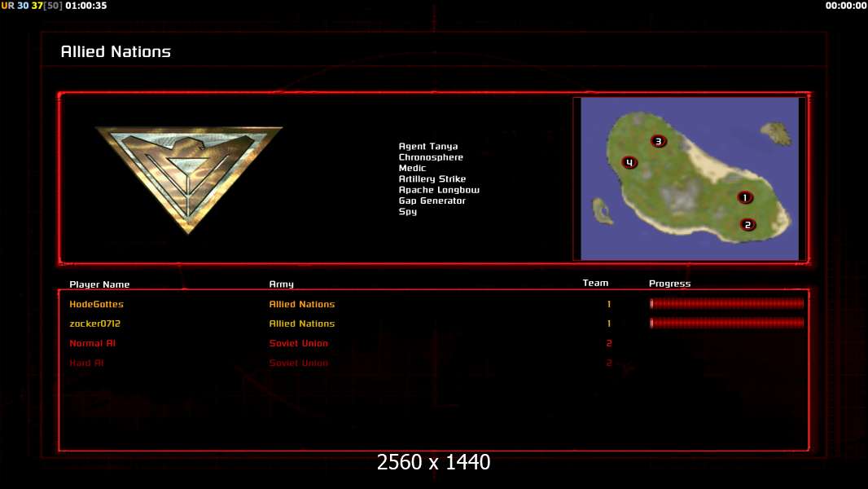Screen dimensions: 868x489
Task: Select the Agent Tanya entry
Action: [428, 146]
